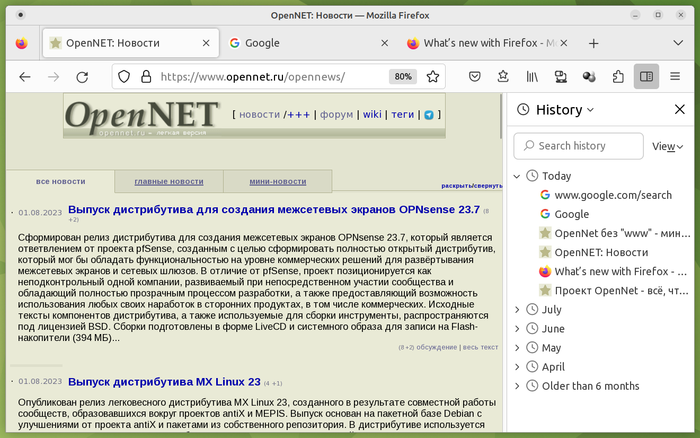Image resolution: width=700 pixels, height=438 pixels.
Task: Open a new tab with plus button
Action: click(593, 43)
